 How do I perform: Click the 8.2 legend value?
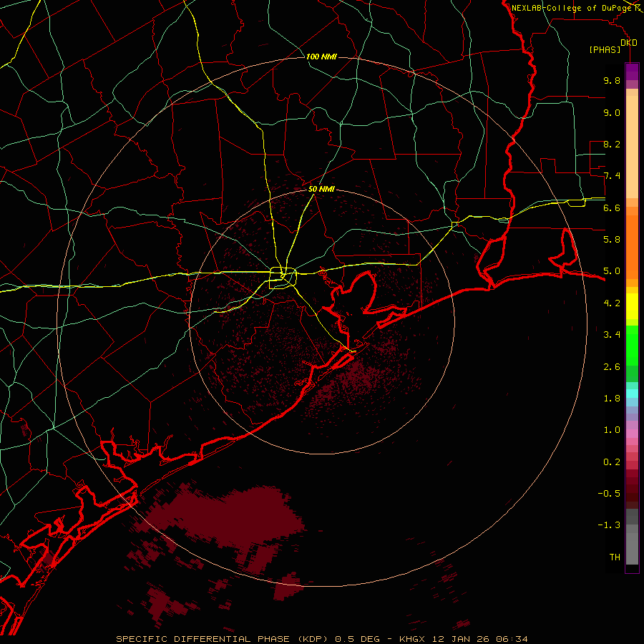point(612,144)
